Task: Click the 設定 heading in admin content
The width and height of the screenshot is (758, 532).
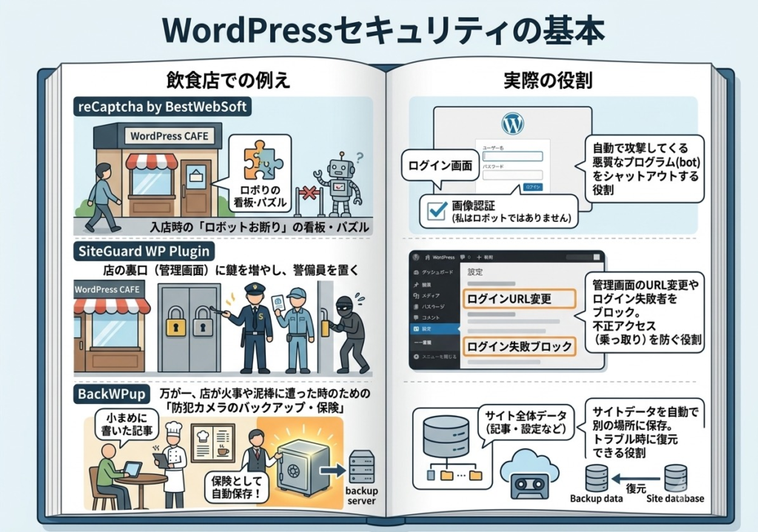Action: click(474, 272)
